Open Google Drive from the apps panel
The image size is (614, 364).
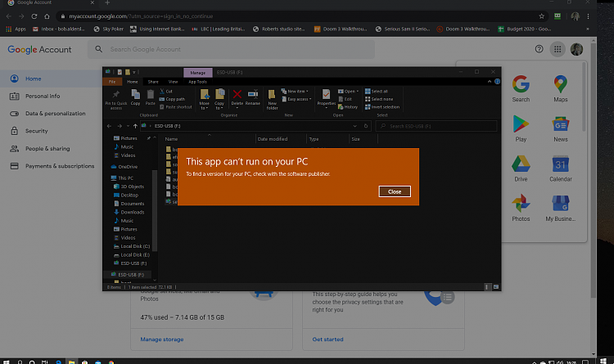pyautogui.click(x=521, y=169)
